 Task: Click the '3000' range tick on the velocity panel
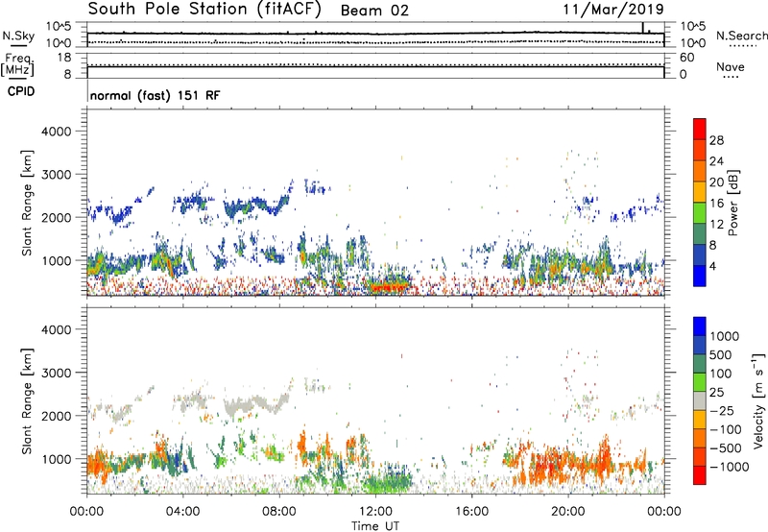pos(56,373)
